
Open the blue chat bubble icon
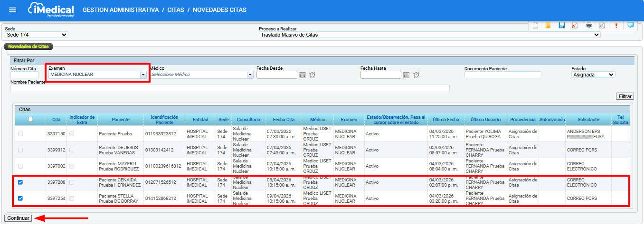point(630,26)
